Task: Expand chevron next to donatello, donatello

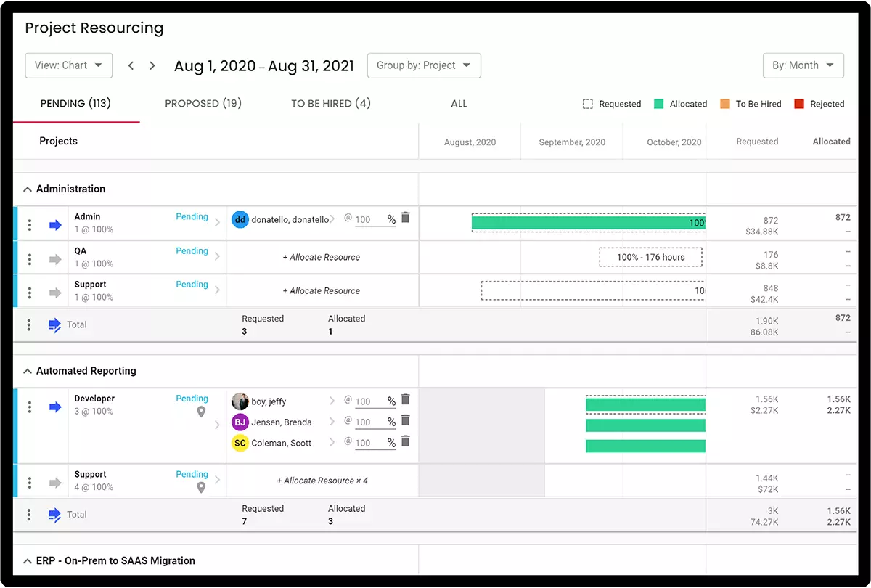Action: pyautogui.click(x=333, y=219)
